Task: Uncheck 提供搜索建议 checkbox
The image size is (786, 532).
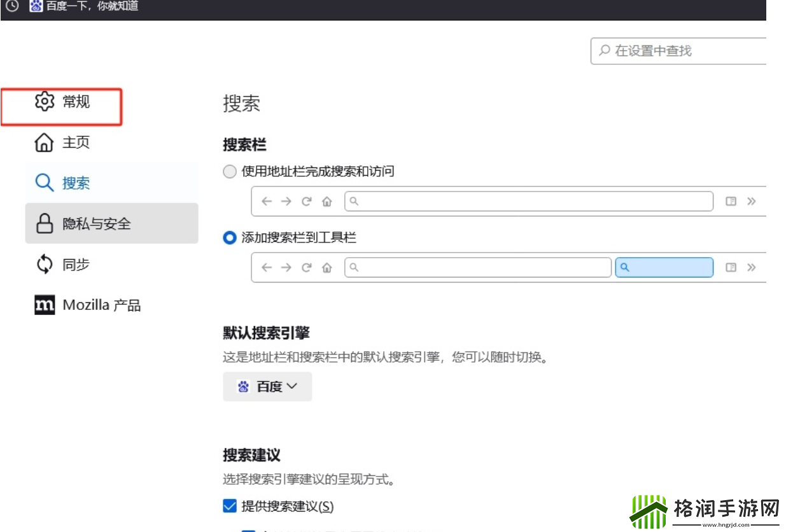Action: tap(230, 506)
